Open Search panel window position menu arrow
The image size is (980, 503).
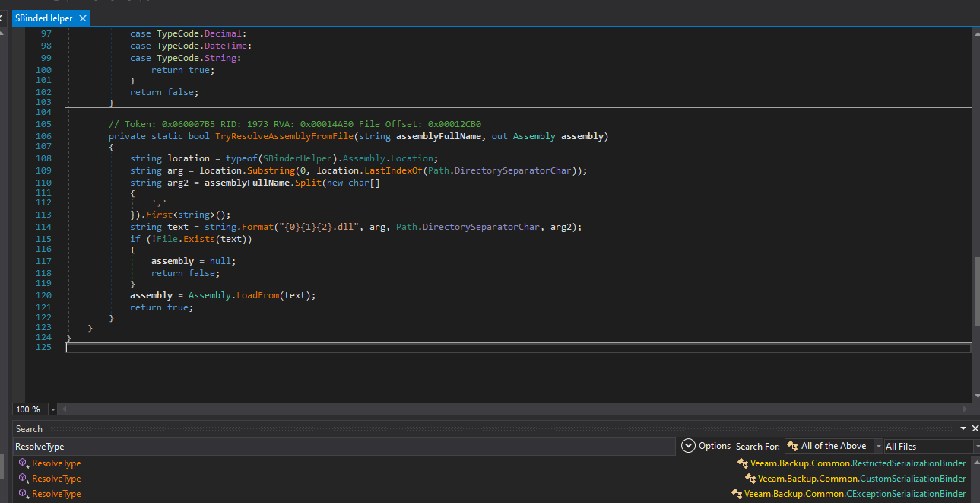[963, 429]
